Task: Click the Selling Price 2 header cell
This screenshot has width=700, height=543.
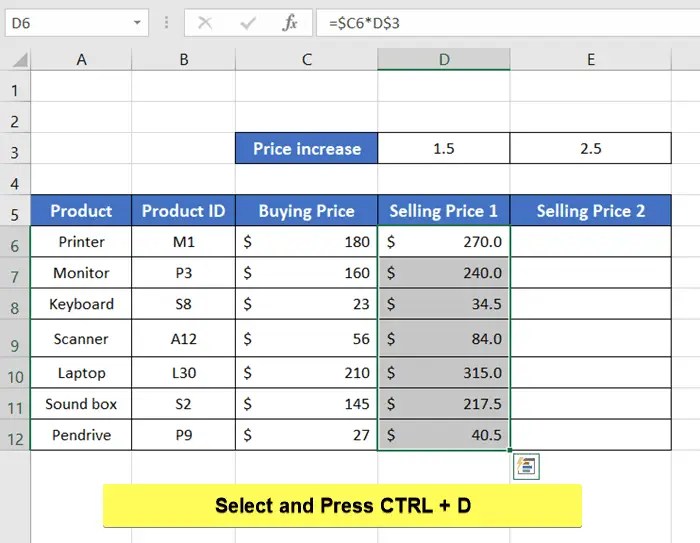Action: click(x=591, y=210)
